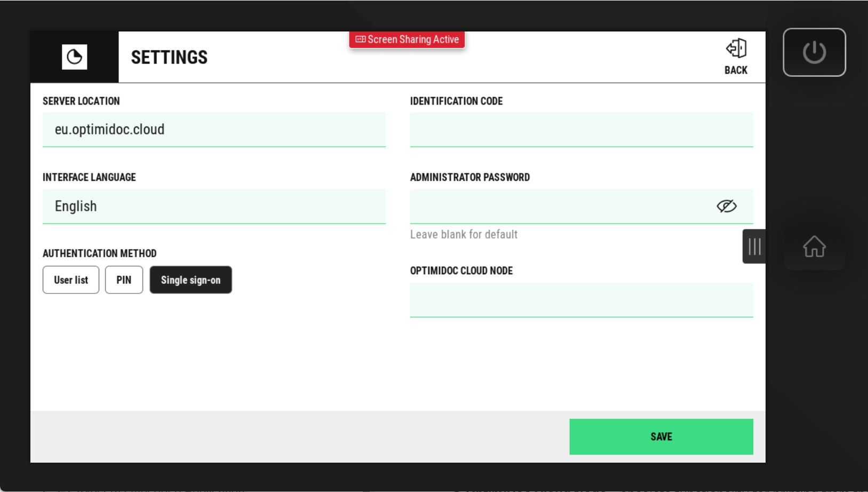The image size is (868, 492).
Task: Select User list authentication method
Action: pos(71,280)
